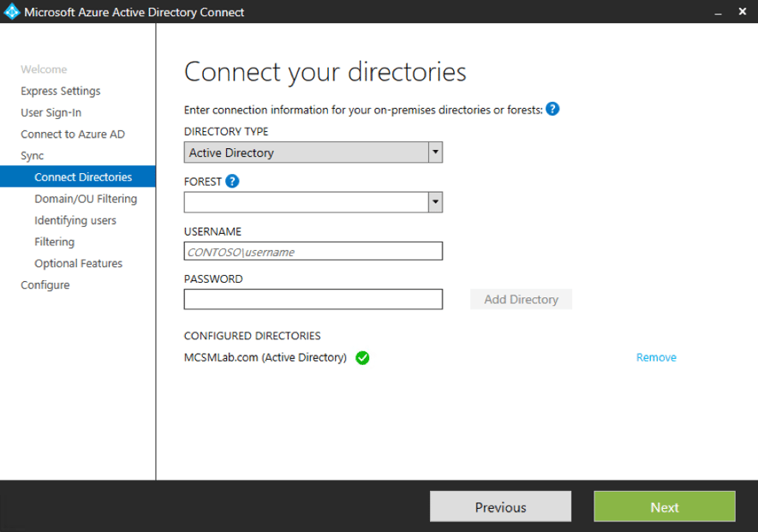The image size is (758, 532).
Task: Open help icon beside on-premises directories text
Action: pos(552,110)
